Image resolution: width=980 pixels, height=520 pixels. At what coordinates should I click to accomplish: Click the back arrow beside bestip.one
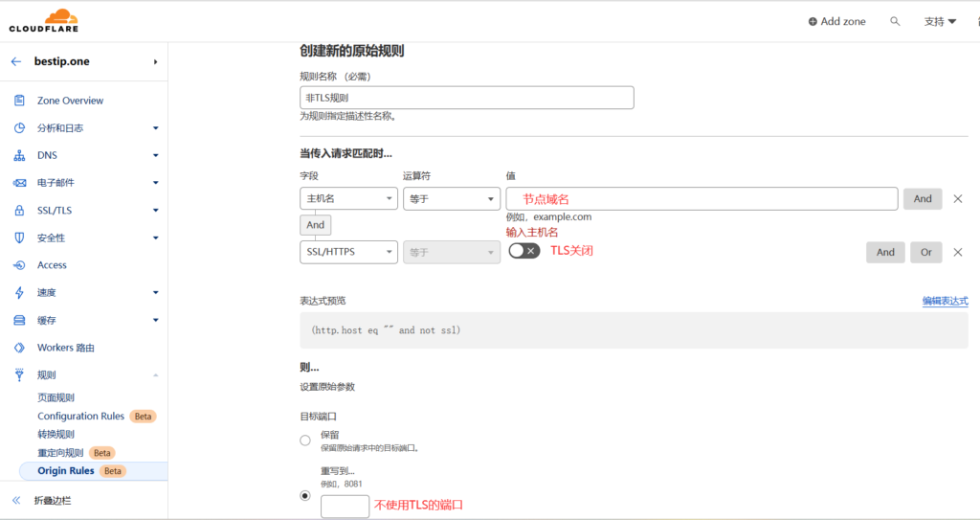(16, 61)
